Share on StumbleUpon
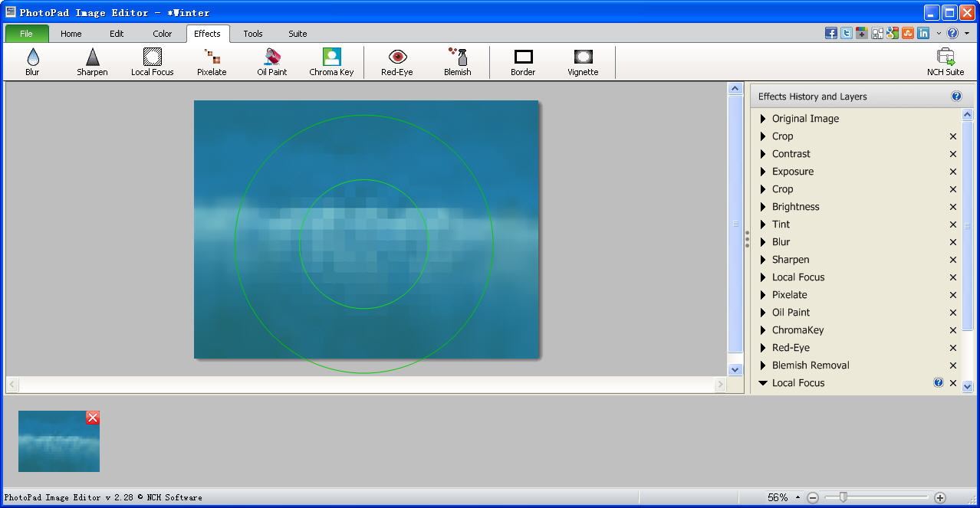This screenshot has width=980, height=508. (x=908, y=33)
